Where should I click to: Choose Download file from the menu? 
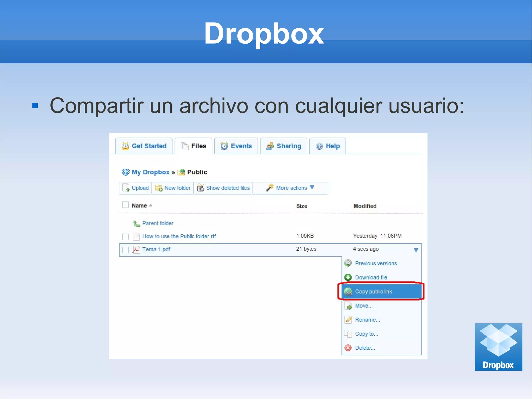tap(382, 277)
